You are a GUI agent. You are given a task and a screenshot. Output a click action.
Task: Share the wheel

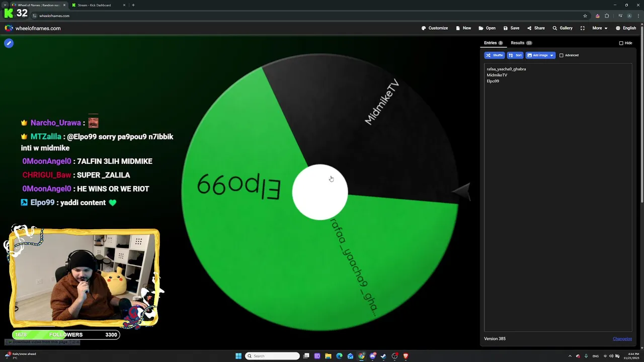(536, 28)
